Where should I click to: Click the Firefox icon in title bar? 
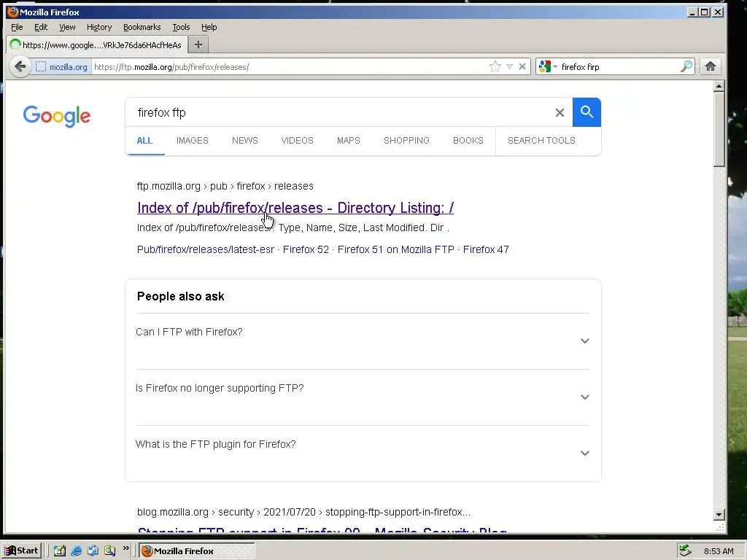point(13,12)
